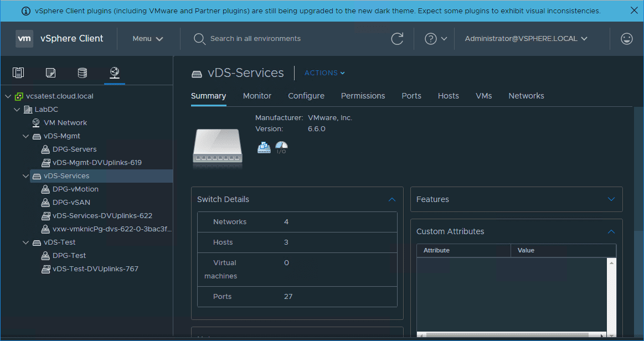Collapse the vcsatest.cloud.local tree node
Image resolution: width=644 pixels, height=341 pixels.
[x=8, y=96]
